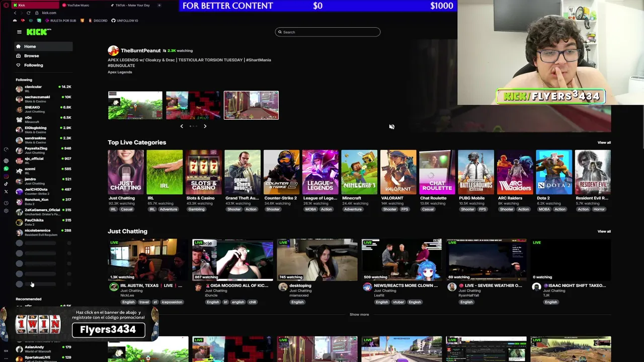Open Instagram in the Opera sidebar
Image resolution: width=644 pixels, height=362 pixels.
(x=6, y=176)
